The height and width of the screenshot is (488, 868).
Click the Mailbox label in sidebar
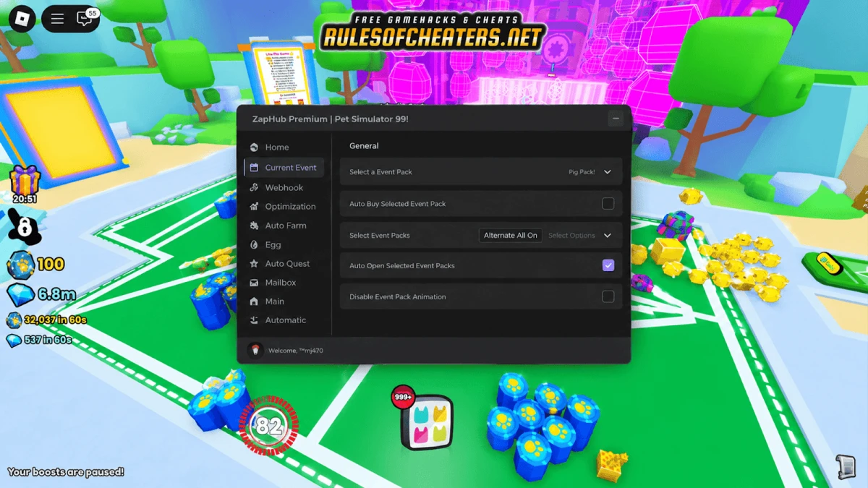coord(281,282)
